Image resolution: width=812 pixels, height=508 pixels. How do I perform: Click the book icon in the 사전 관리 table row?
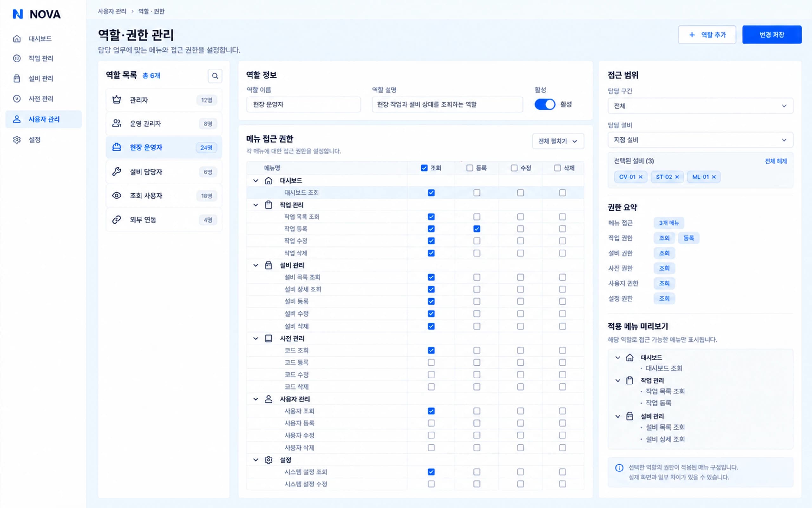click(x=268, y=338)
